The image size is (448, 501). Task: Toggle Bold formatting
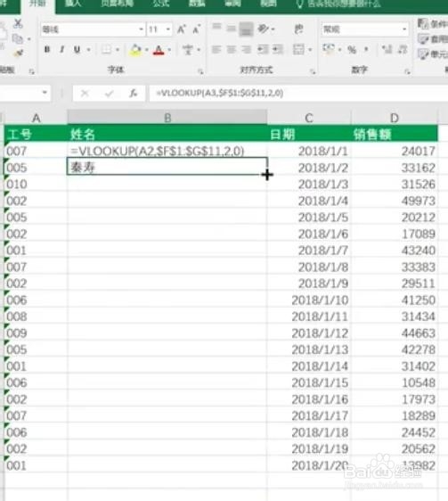[x=47, y=50]
